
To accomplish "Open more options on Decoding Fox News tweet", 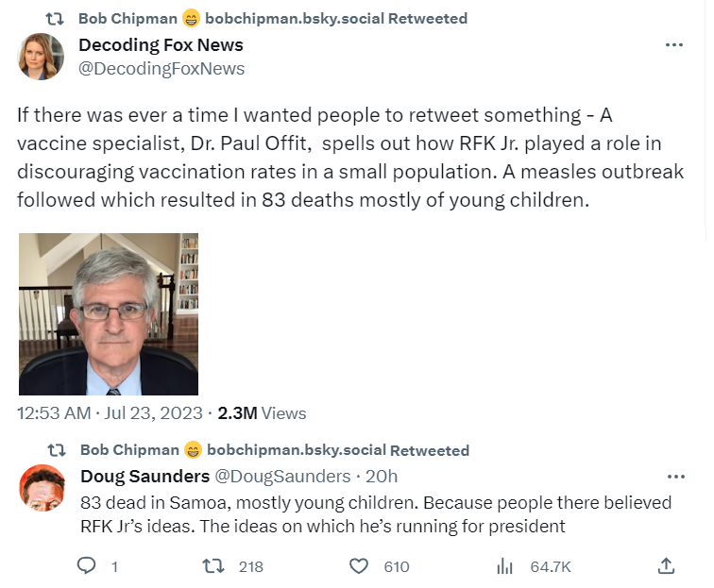I will (x=674, y=44).
